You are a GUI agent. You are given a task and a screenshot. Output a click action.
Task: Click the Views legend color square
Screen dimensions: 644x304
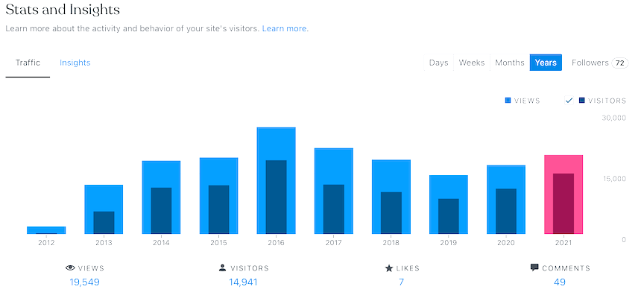508,101
